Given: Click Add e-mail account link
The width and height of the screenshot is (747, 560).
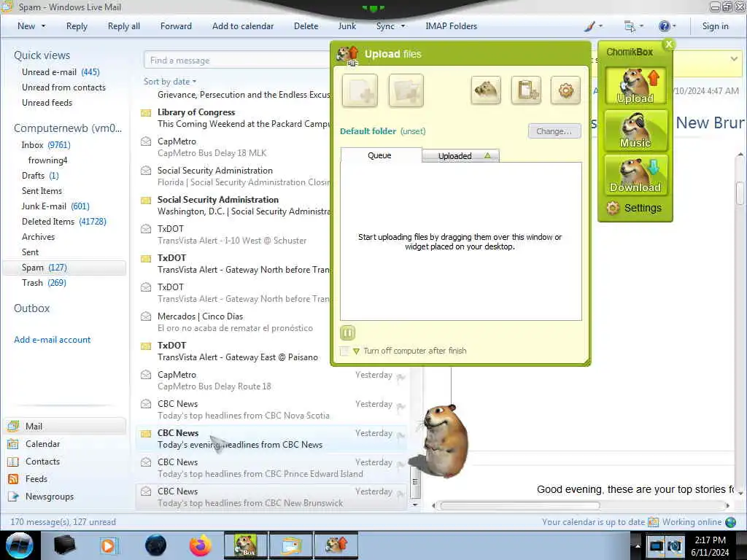Looking at the screenshot, I should pyautogui.click(x=52, y=340).
